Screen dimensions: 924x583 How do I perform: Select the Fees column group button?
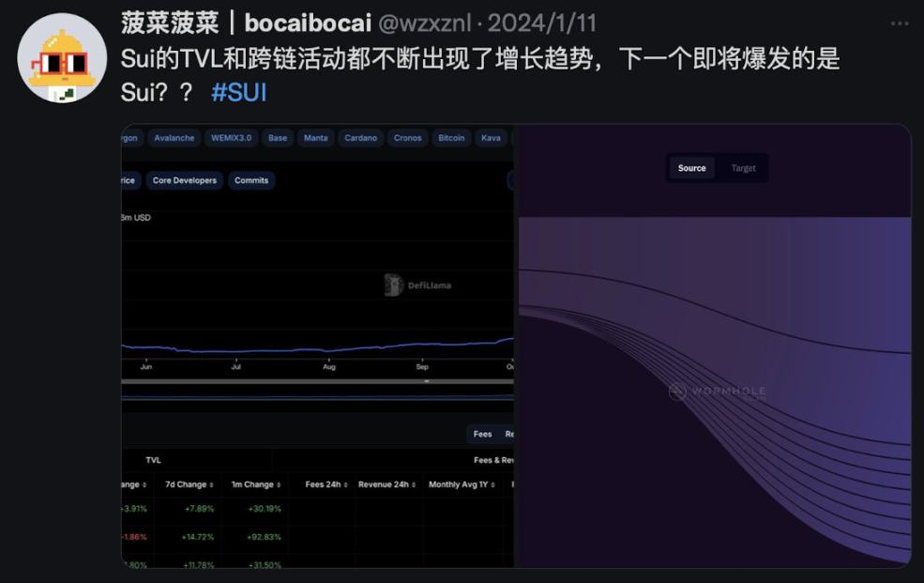[x=482, y=434]
